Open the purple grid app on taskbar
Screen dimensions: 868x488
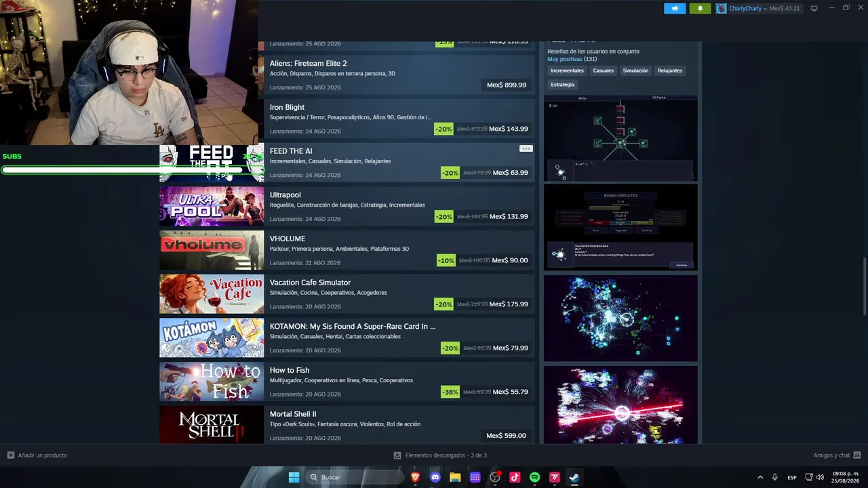475,477
